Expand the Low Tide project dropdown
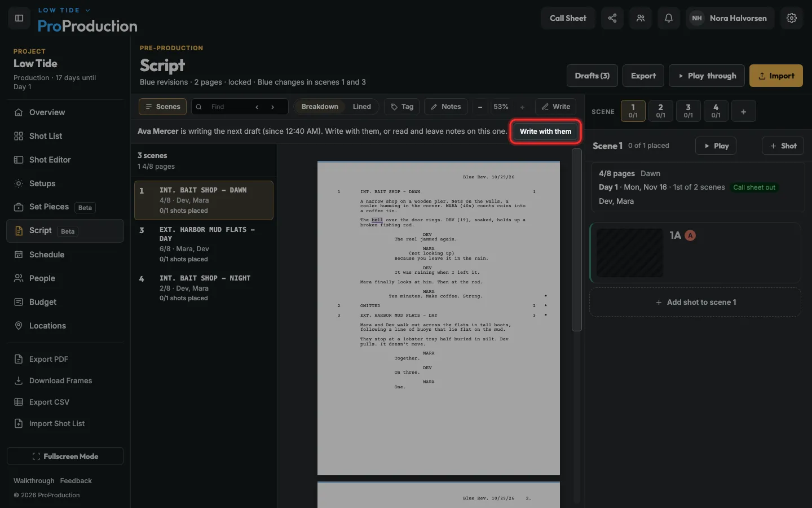The width and height of the screenshot is (812, 508). pos(64,10)
